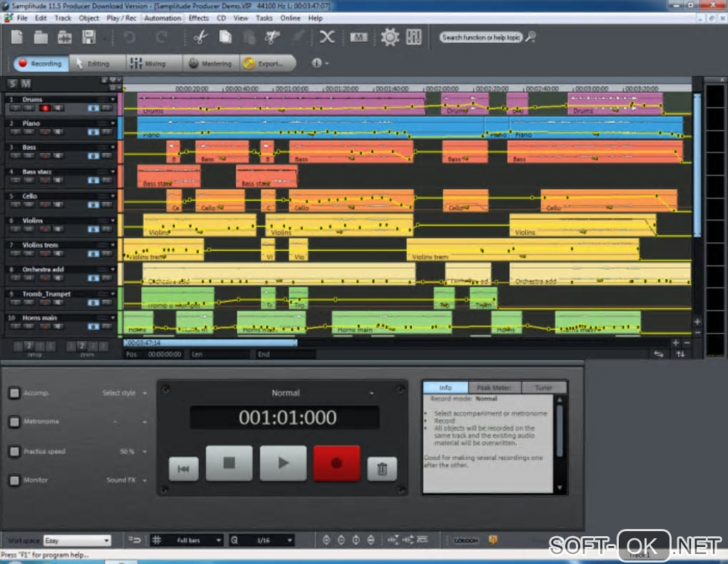Switch to the Peak Meter tab
This screenshot has height=564, width=728.
click(x=494, y=388)
